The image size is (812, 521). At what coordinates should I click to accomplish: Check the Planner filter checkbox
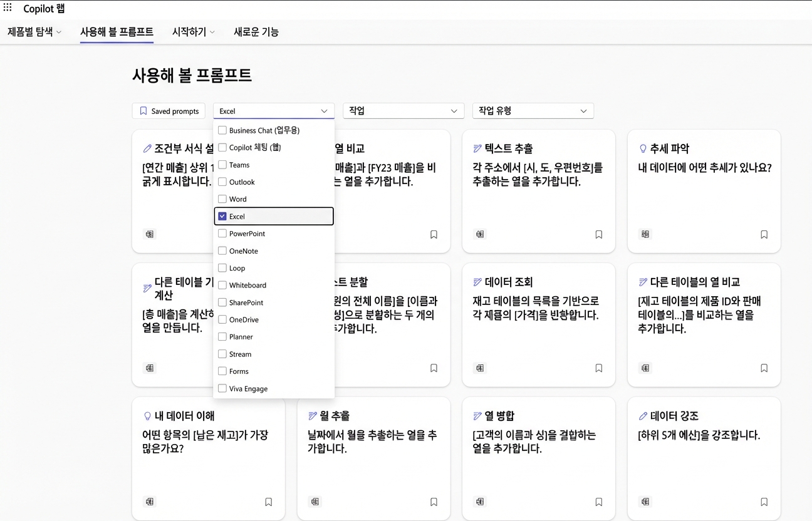(x=222, y=337)
